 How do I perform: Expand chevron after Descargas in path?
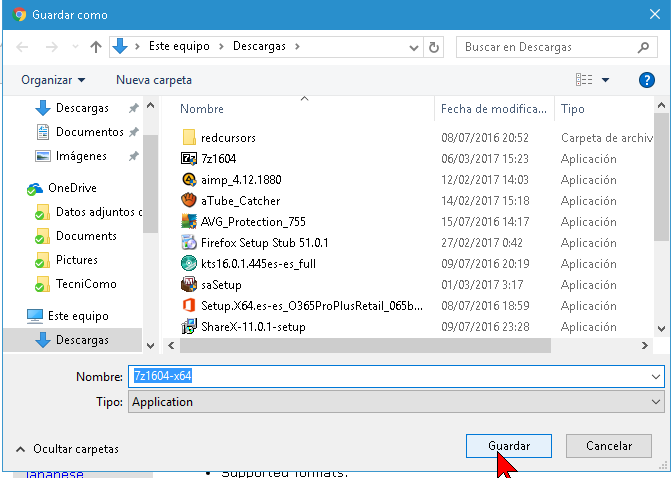click(297, 46)
